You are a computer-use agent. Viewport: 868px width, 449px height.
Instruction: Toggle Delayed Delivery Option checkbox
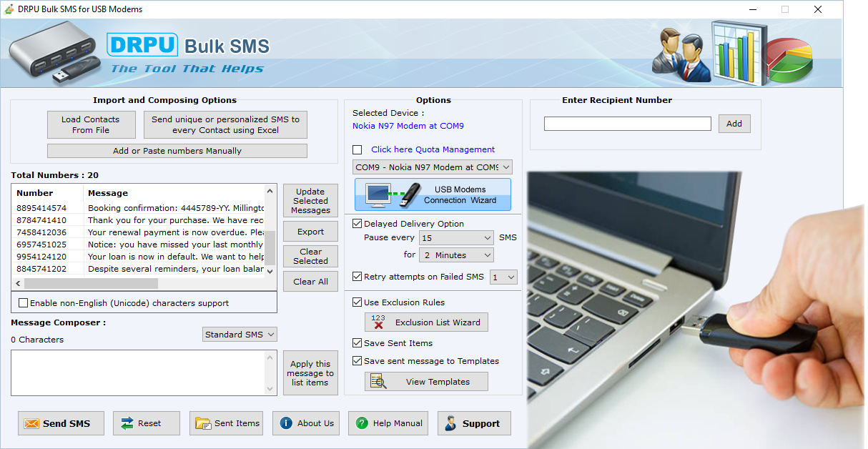point(357,224)
